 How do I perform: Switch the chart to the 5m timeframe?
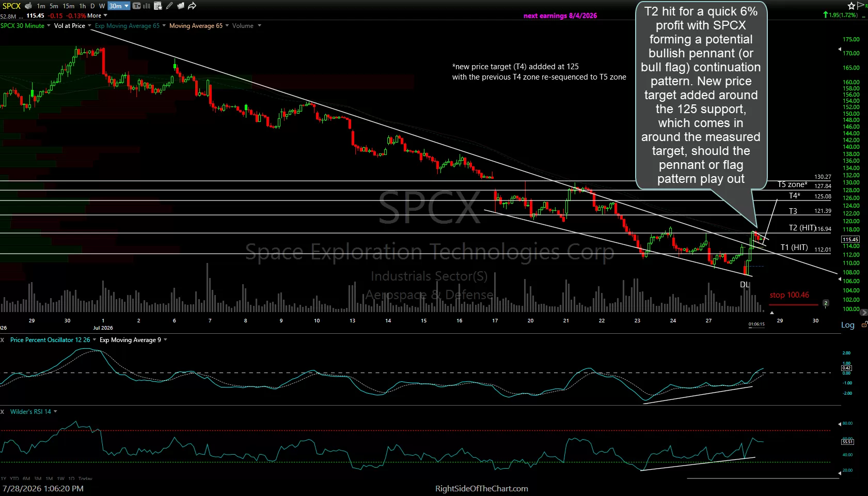click(x=54, y=6)
